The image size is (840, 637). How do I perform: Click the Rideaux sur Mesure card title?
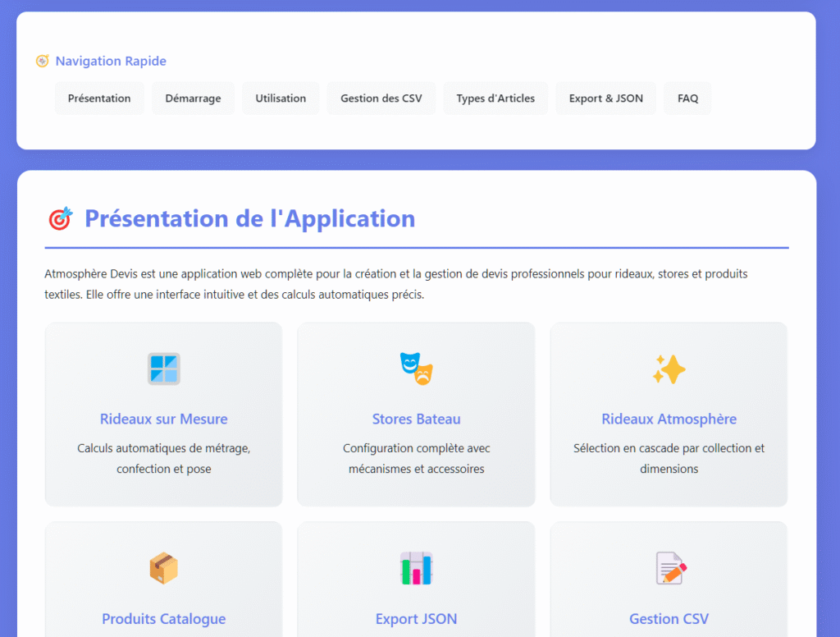(x=164, y=419)
